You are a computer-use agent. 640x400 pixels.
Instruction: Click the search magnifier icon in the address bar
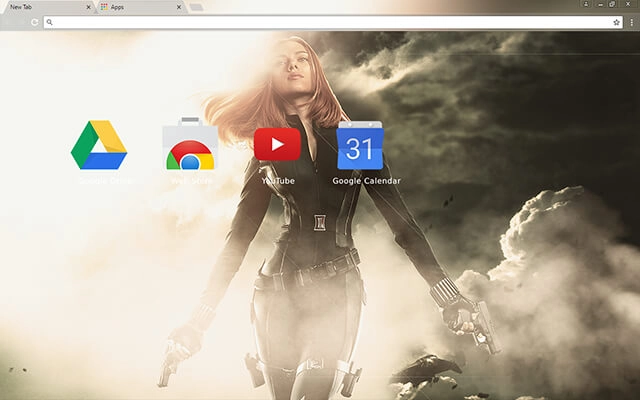coord(49,22)
